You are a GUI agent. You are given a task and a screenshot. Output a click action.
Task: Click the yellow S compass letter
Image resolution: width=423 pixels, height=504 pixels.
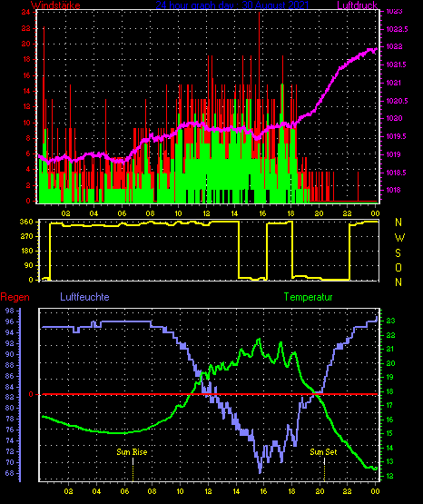click(398, 253)
